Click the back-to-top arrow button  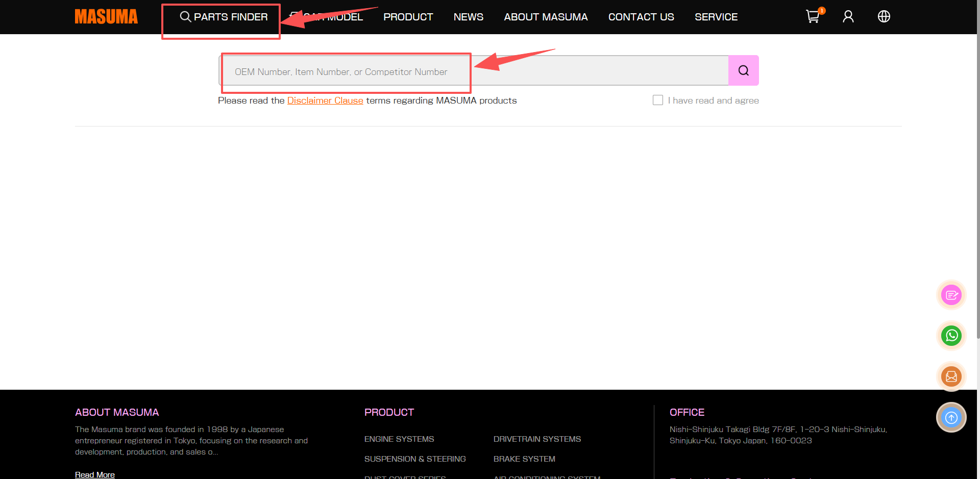(x=951, y=417)
